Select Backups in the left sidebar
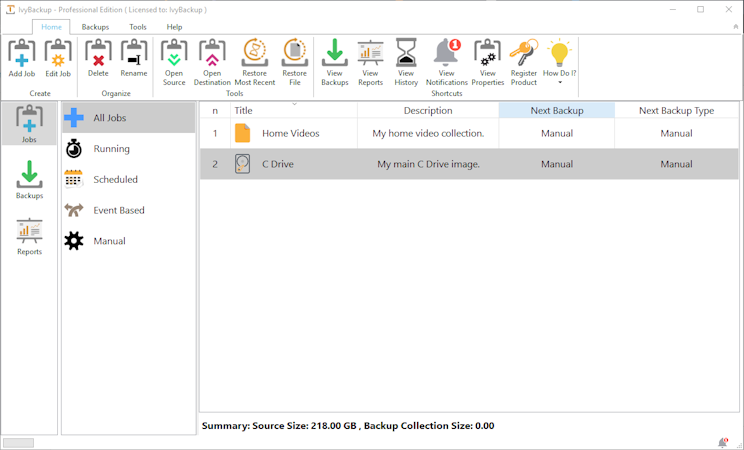The width and height of the screenshot is (744, 450). click(x=29, y=179)
